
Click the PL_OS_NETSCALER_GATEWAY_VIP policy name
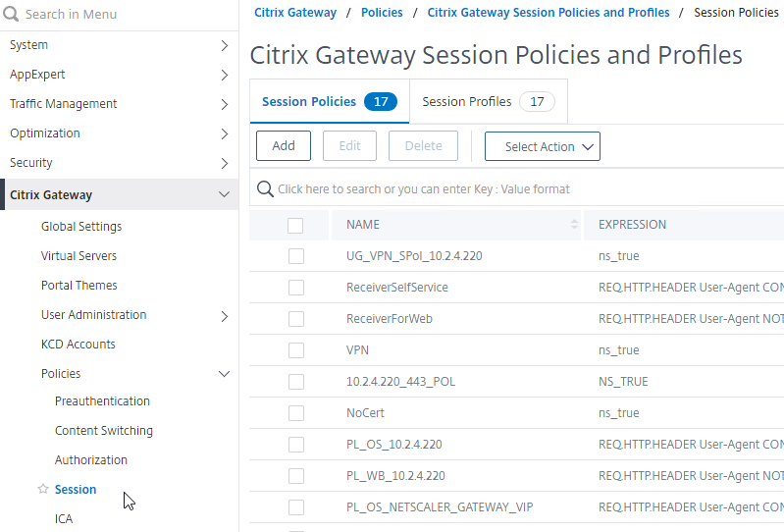440,507
